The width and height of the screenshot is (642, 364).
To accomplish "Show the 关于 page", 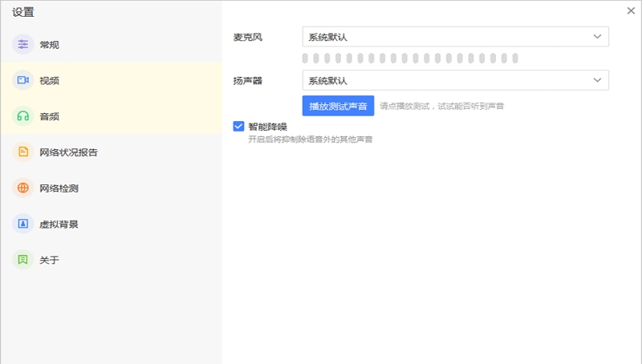I will point(112,260).
